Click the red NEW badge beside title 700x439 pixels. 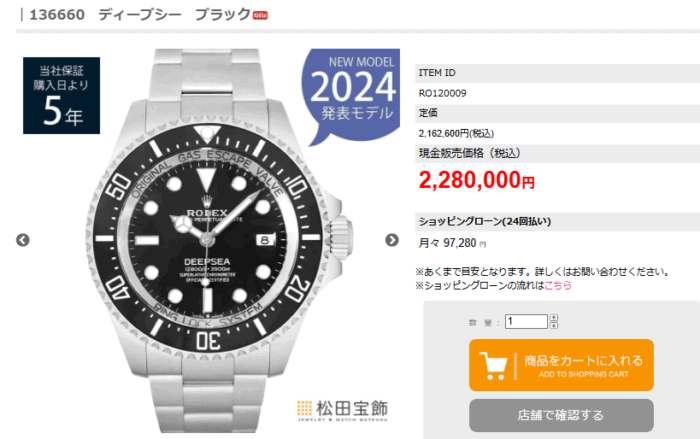coord(260,16)
